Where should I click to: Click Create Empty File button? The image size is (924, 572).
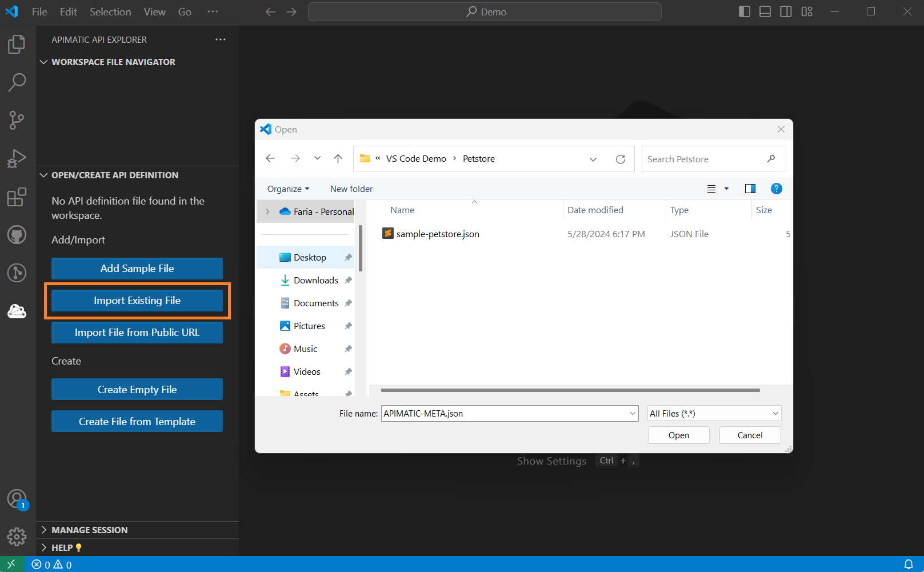(x=137, y=390)
